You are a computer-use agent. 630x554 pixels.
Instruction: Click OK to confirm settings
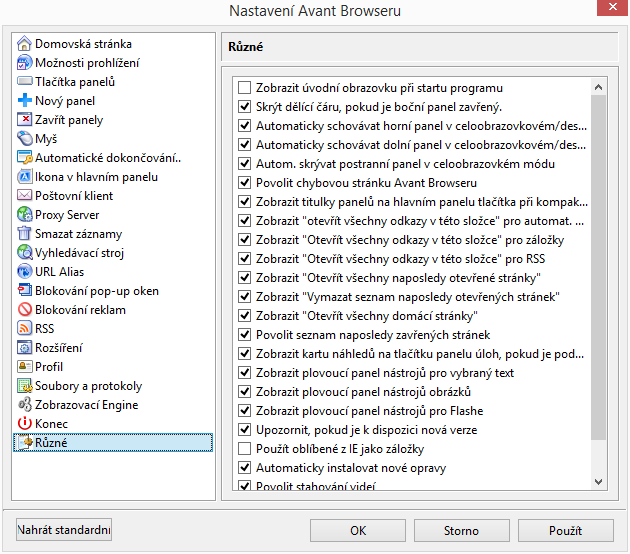click(x=358, y=530)
